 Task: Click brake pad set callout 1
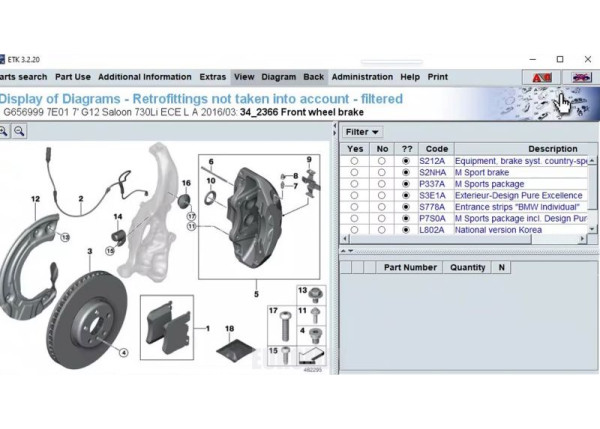207,328
